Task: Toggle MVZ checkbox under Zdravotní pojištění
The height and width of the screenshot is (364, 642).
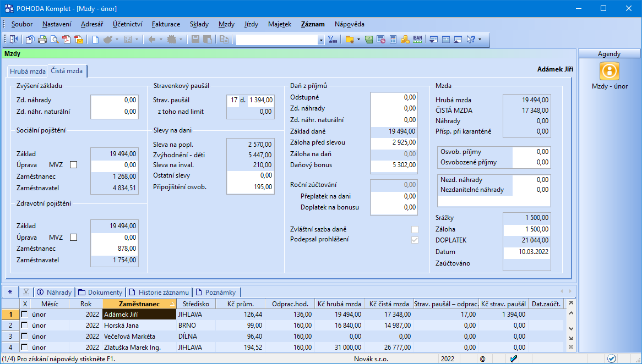Action: click(73, 237)
